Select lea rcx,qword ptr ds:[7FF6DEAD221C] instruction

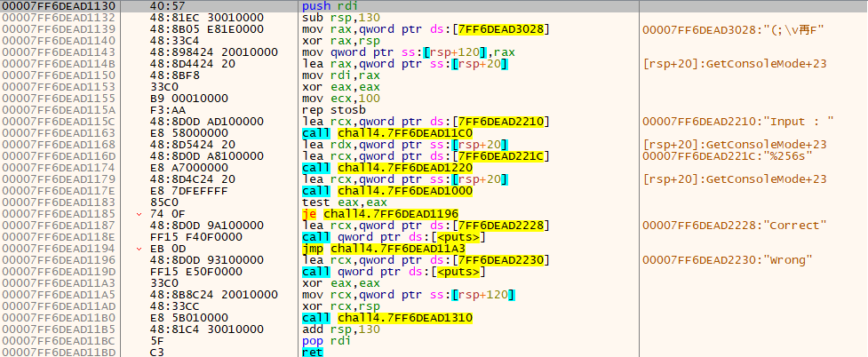click(x=426, y=156)
